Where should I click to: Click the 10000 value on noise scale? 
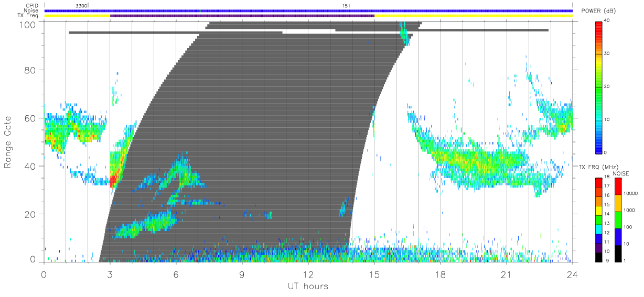(630, 193)
